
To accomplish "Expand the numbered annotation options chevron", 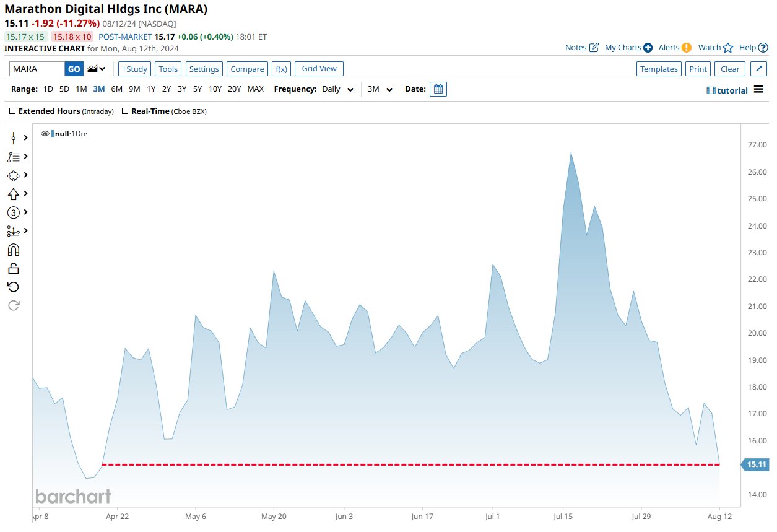I will (26, 212).
